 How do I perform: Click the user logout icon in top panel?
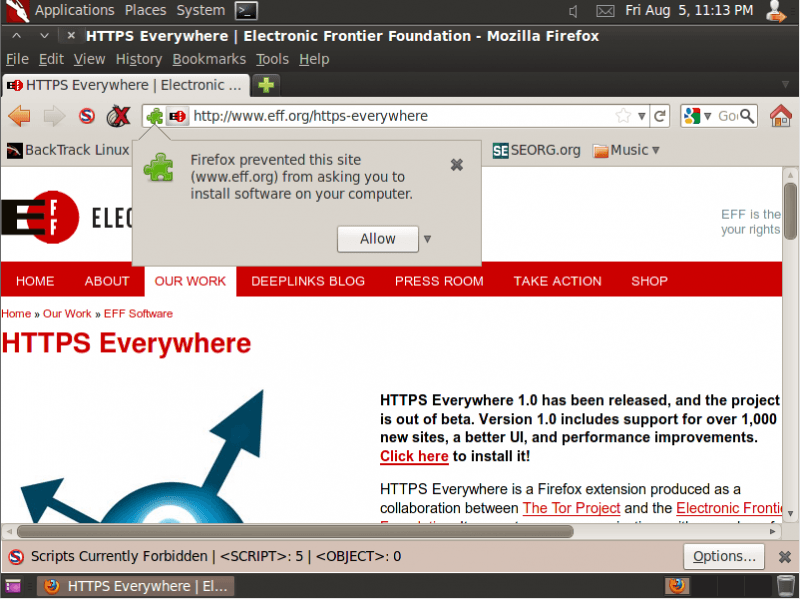[x=776, y=11]
